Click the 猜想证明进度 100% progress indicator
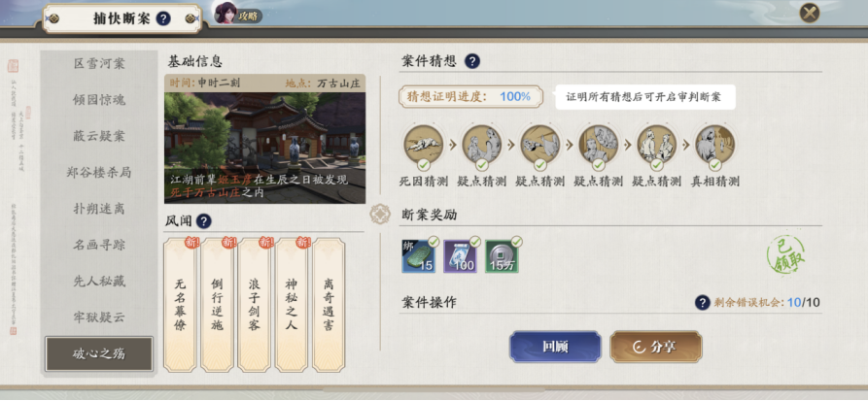The height and width of the screenshot is (401, 868). 471,97
